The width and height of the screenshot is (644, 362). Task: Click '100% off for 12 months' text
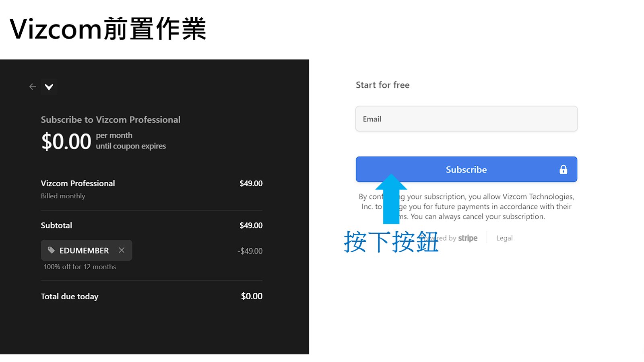pos(80,267)
